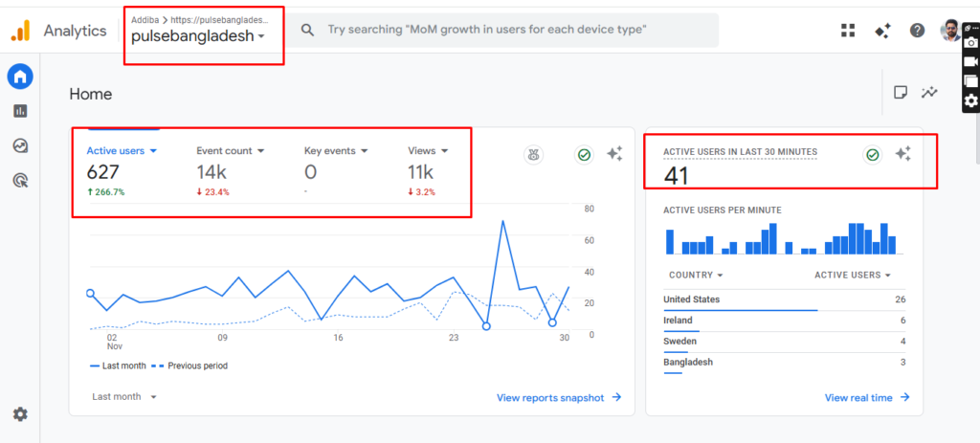Click the insights trend icon beside Home

(x=929, y=92)
